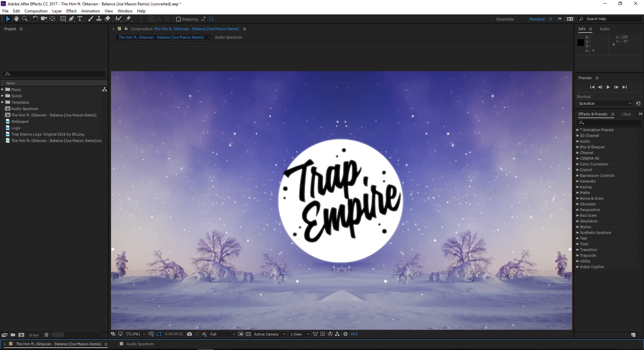Click the grid and guide options icon
Viewport: 644px width, 350px height.
(x=151, y=334)
